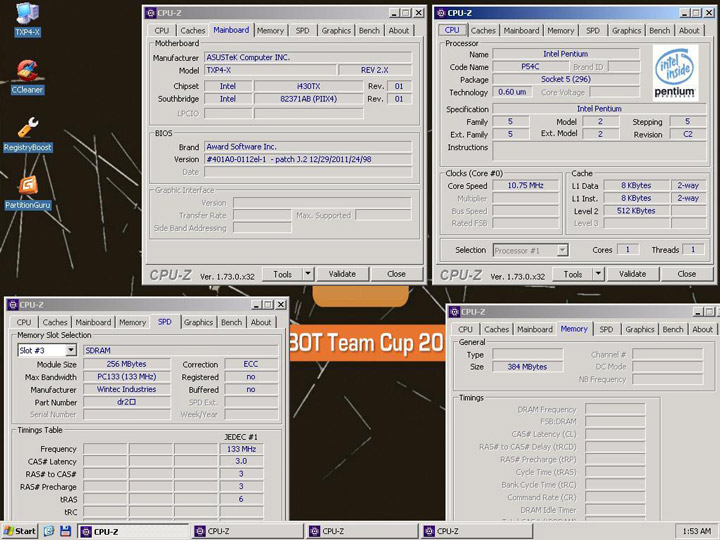
Task: Switch to CPU tab in SPD window
Action: 24,322
